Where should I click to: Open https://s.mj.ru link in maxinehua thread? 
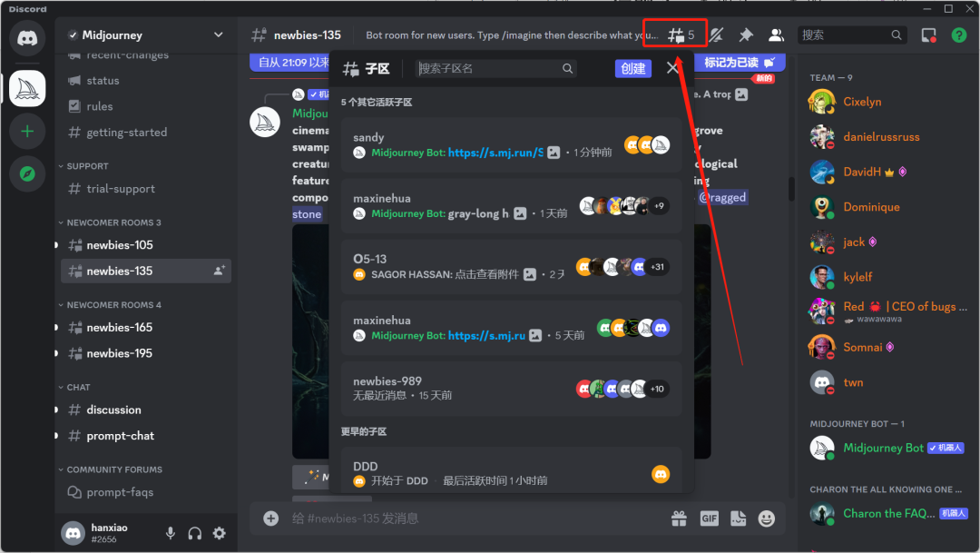[486, 336]
